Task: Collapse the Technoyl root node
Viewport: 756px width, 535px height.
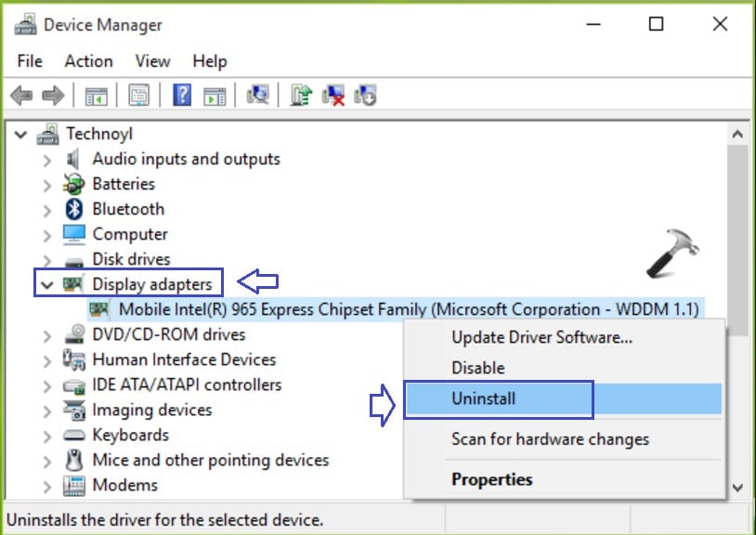Action: pos(20,135)
